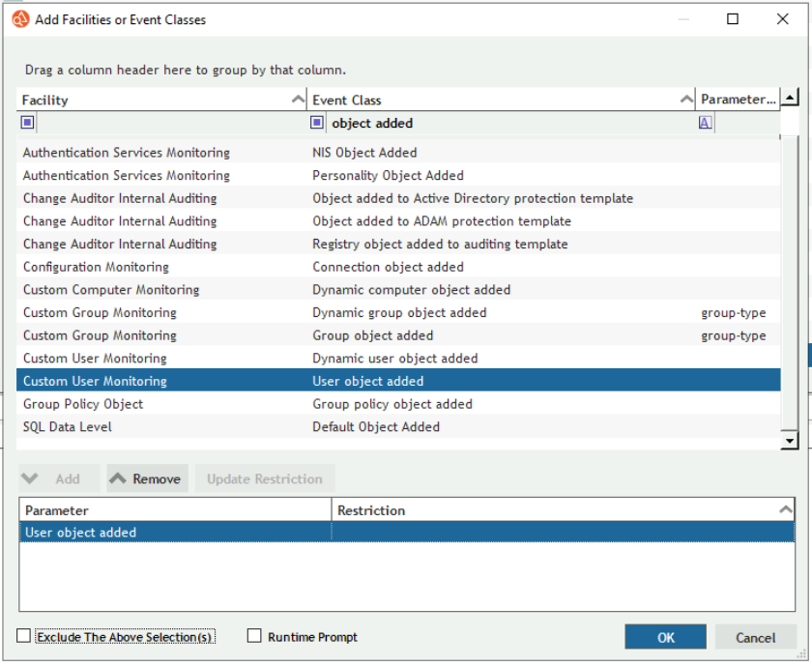This screenshot has height=666, width=812.
Task: Maximize the Add Facilities dialog window
Action: (733, 18)
